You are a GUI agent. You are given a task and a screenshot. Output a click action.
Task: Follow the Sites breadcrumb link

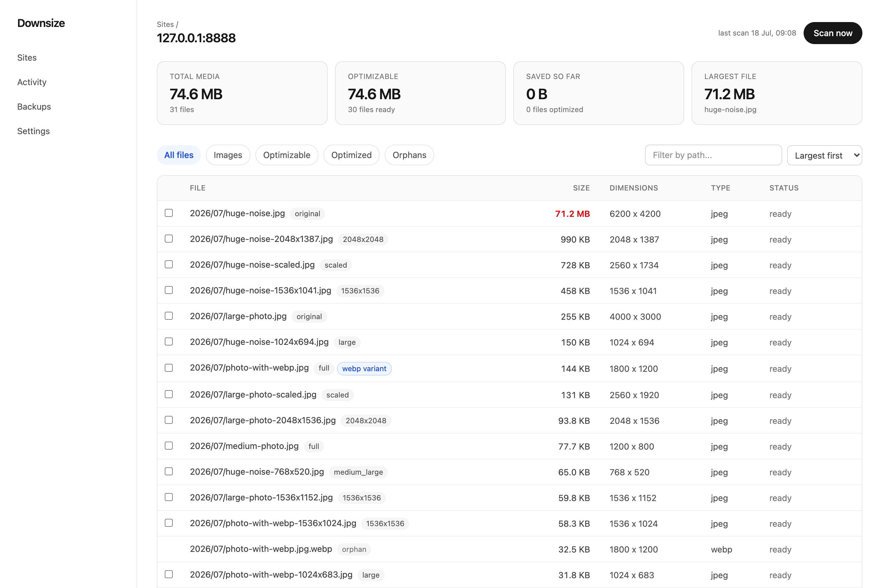tap(165, 24)
